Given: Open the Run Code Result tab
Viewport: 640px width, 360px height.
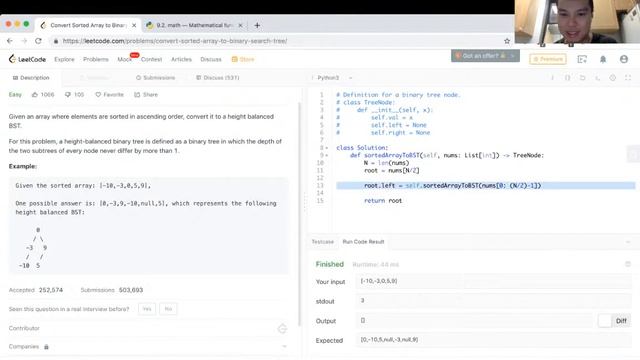Looking at the screenshot, I should click(363, 242).
